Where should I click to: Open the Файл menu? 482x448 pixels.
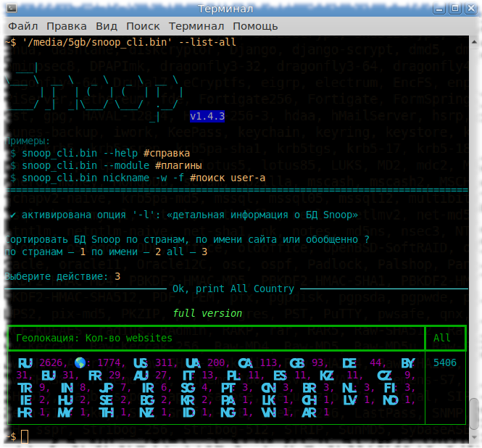click(23, 26)
